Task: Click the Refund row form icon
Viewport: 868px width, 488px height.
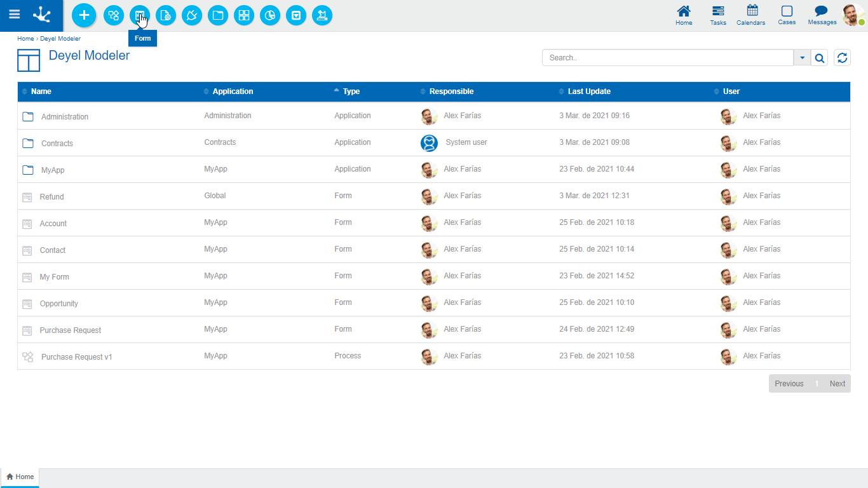Action: click(27, 197)
